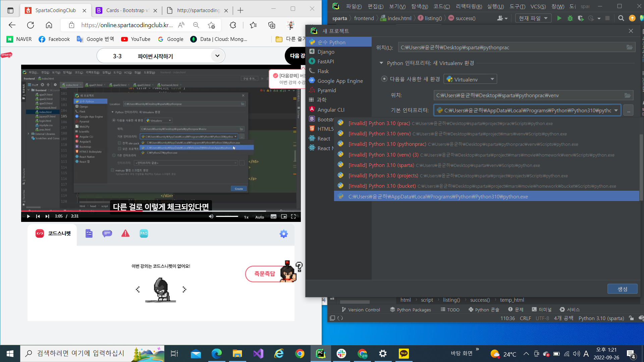Open the blue settings gear in lecture panel
644x362 pixels.
pos(284,234)
